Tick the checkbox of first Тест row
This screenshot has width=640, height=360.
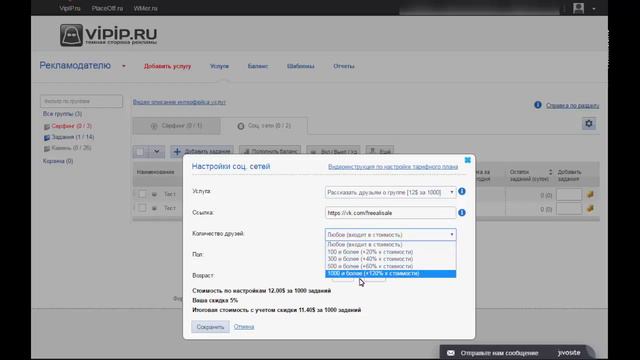click(142, 194)
